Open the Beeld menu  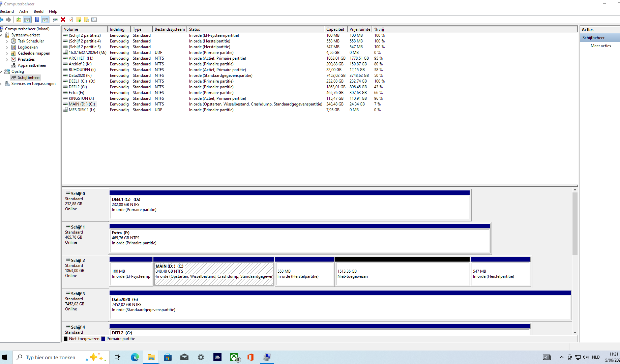(38, 11)
